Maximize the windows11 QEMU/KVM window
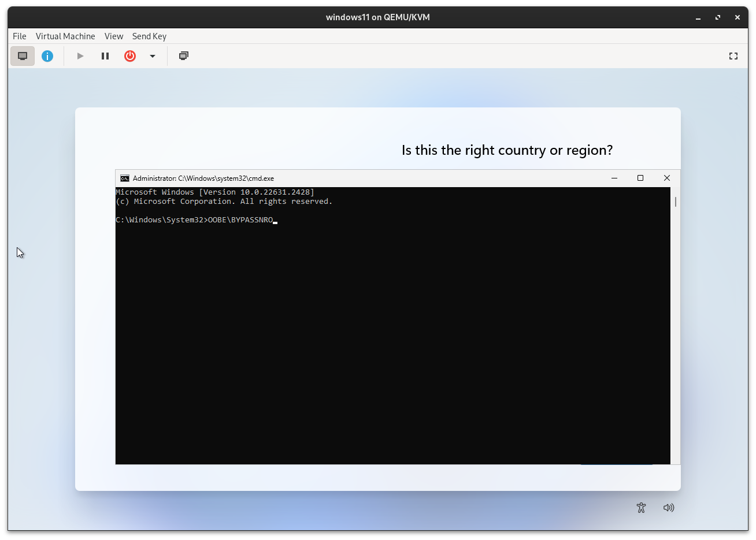 point(718,17)
